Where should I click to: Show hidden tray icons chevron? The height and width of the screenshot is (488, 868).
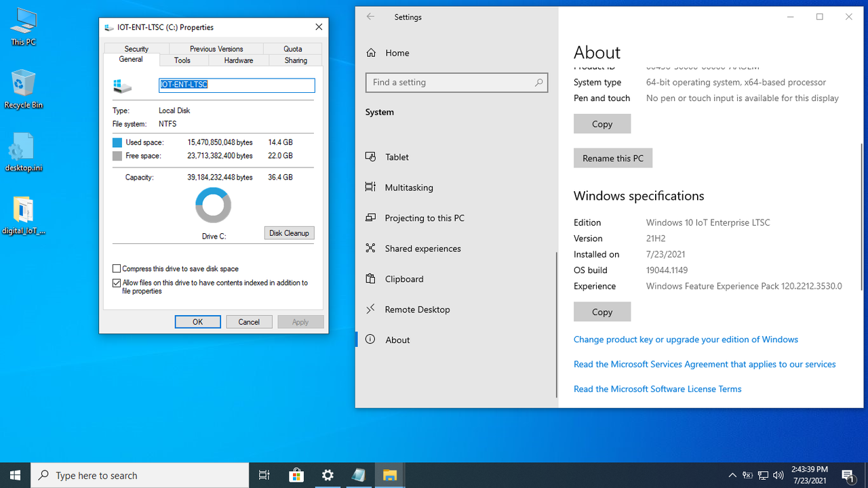click(x=732, y=476)
